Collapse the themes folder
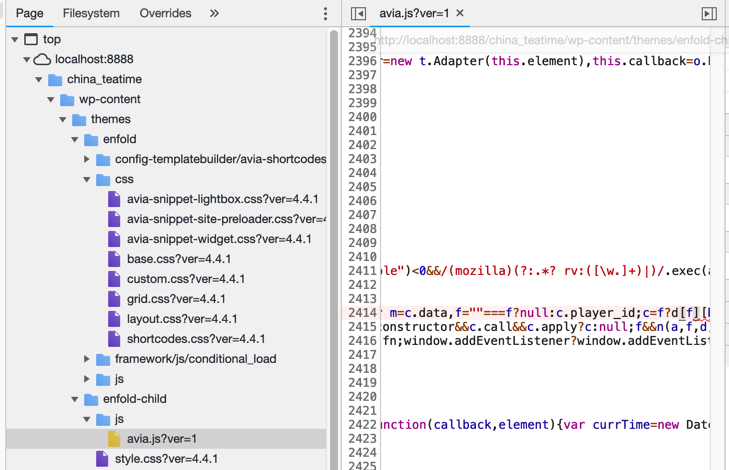Viewport: 729px width, 470px height. click(63, 119)
